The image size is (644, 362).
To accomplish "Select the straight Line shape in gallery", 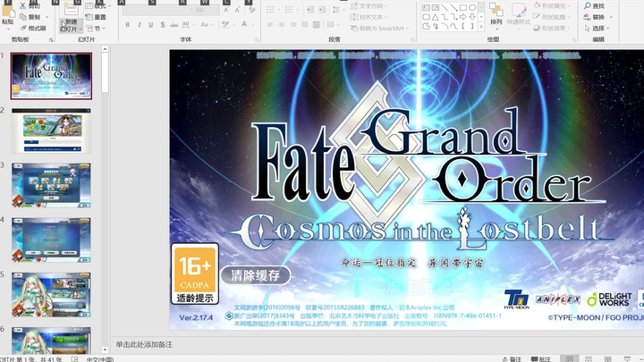I will (445, 7).
